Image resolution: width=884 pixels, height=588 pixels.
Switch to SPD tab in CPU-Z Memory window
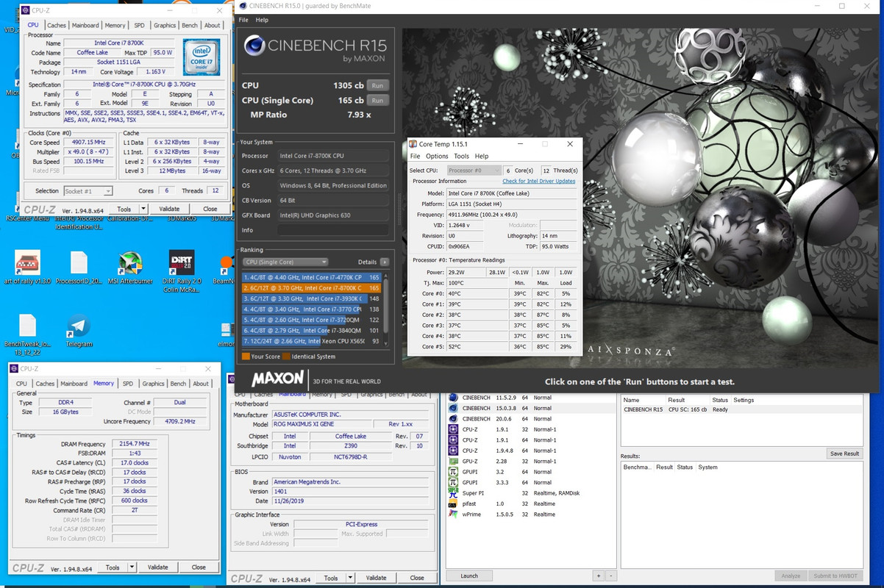point(128,383)
